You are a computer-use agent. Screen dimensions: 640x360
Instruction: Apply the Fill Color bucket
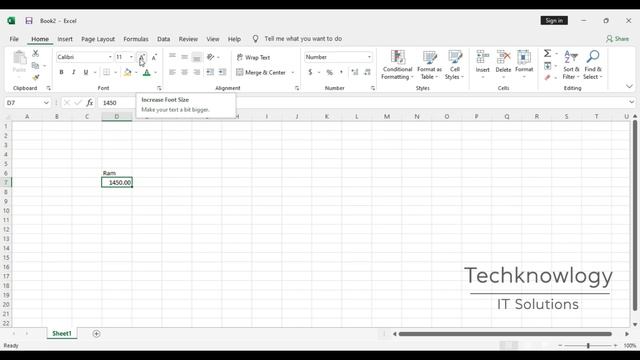pyautogui.click(x=127, y=72)
